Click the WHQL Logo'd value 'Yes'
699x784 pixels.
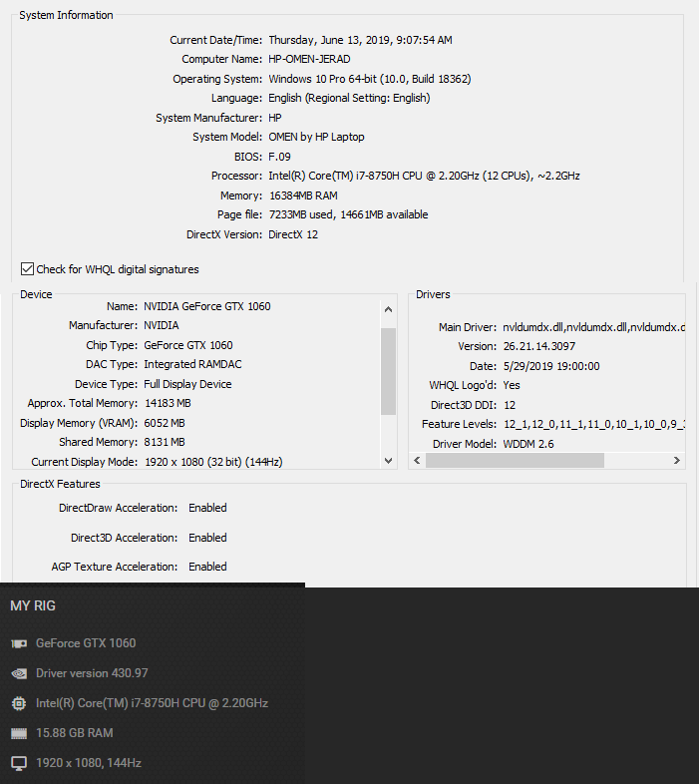(511, 385)
